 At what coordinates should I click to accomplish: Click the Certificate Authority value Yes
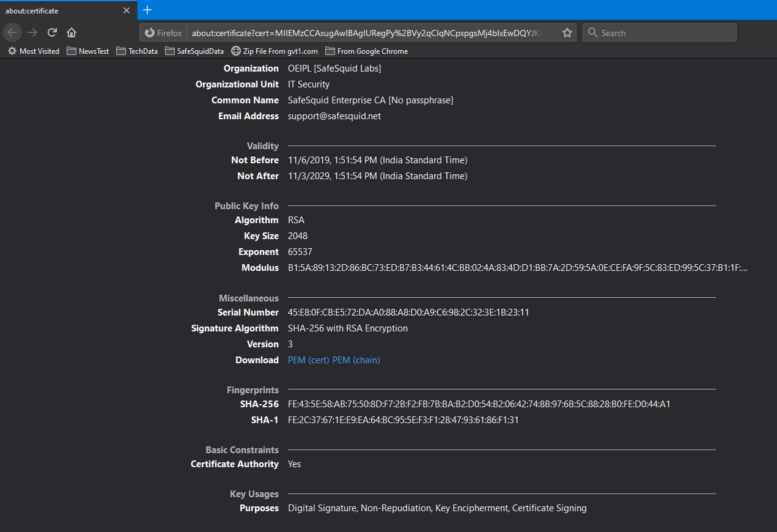pyautogui.click(x=295, y=464)
